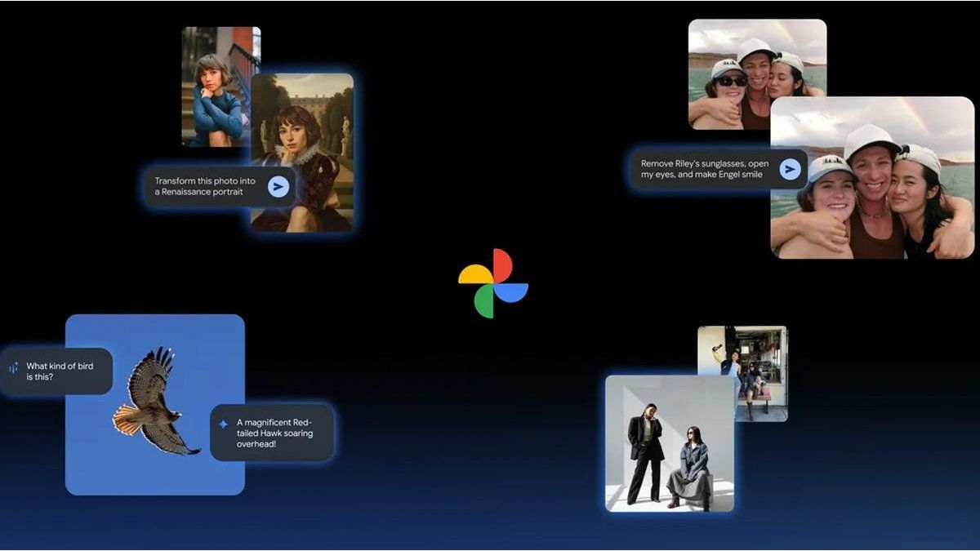The height and width of the screenshot is (551, 980).
Task: Select the "What kind of bird is this?" text
Action: click(x=60, y=371)
